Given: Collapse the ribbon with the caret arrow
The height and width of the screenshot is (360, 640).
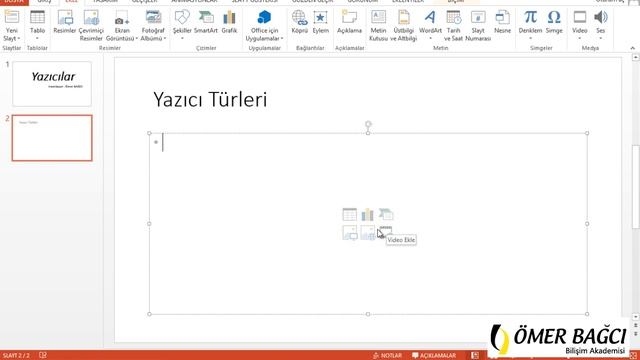Looking at the screenshot, I should point(633,48).
